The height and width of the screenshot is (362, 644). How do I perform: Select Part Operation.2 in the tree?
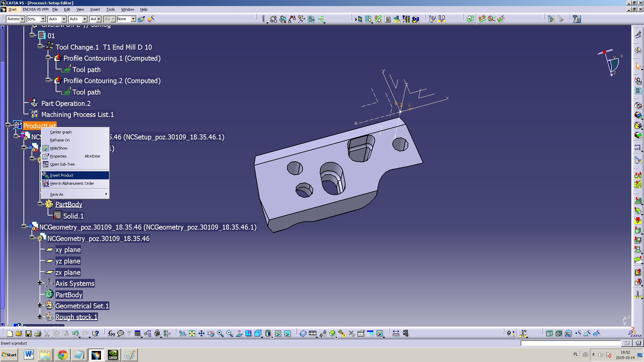click(x=66, y=104)
